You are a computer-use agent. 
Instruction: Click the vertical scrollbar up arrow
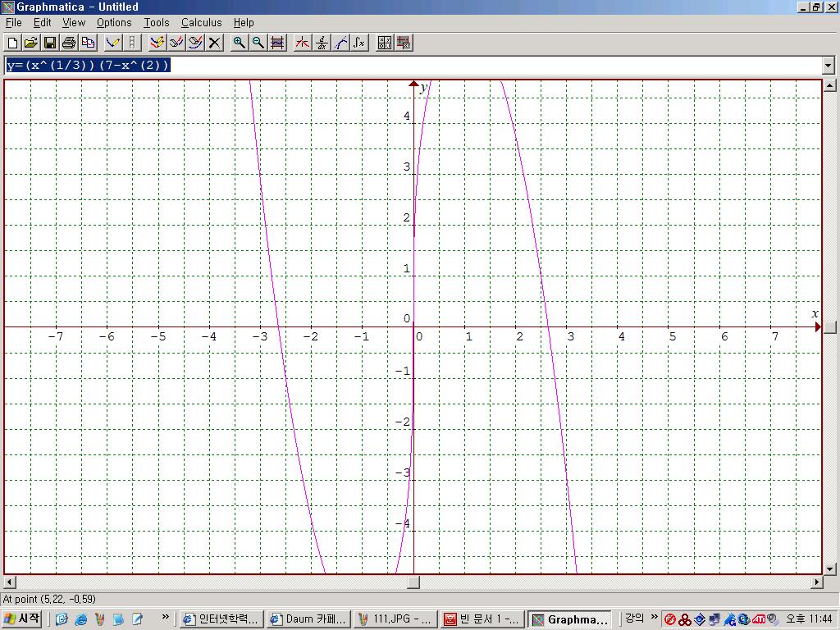pyautogui.click(x=830, y=85)
